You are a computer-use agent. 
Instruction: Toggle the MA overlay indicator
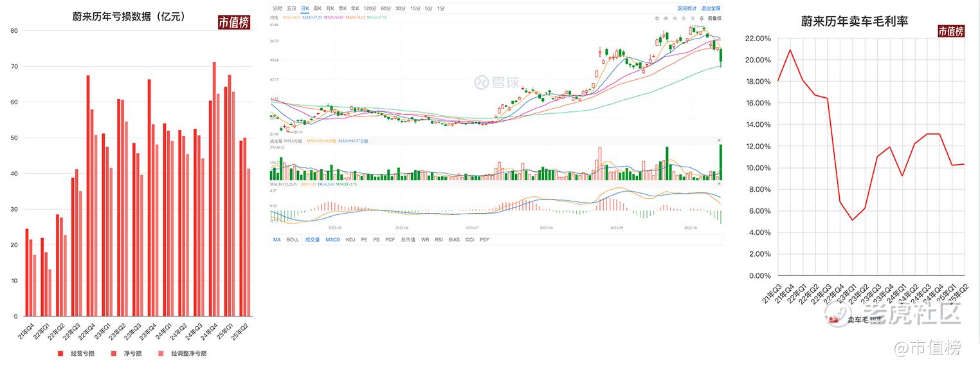pos(277,239)
